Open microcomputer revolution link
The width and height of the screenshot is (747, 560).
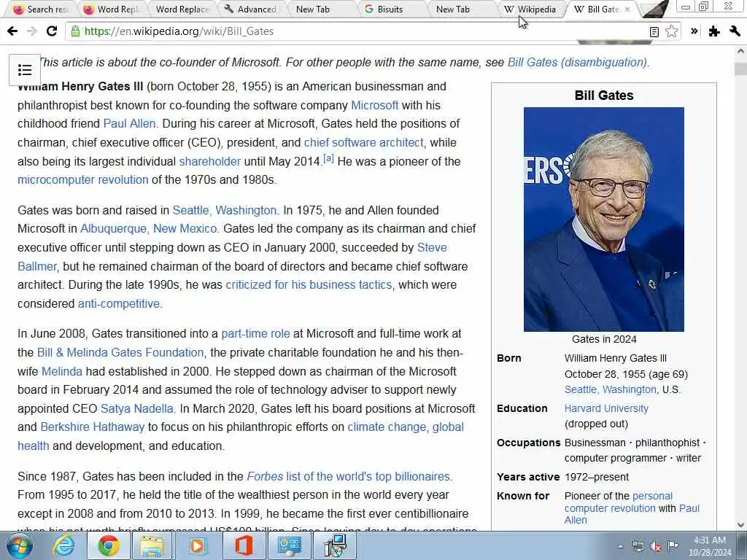click(x=83, y=180)
